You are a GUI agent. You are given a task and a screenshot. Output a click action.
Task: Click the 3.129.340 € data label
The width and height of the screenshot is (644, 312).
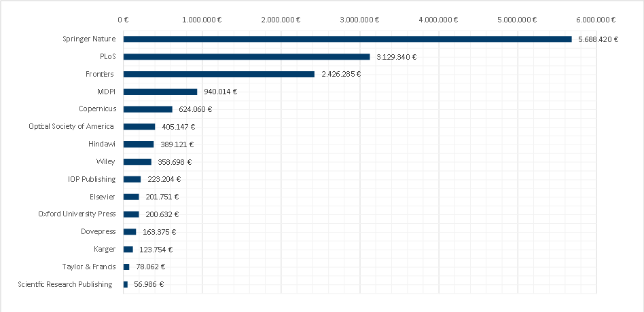click(x=396, y=57)
